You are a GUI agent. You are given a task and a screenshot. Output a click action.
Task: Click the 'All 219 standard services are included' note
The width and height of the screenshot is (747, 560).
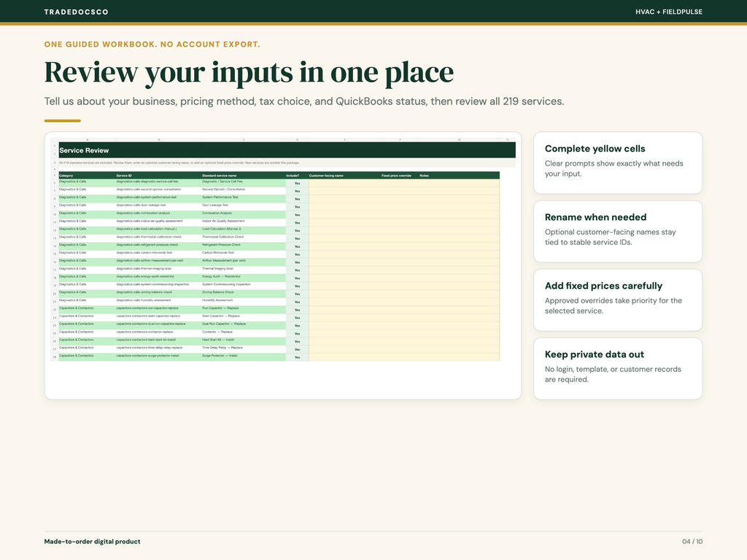click(179, 163)
